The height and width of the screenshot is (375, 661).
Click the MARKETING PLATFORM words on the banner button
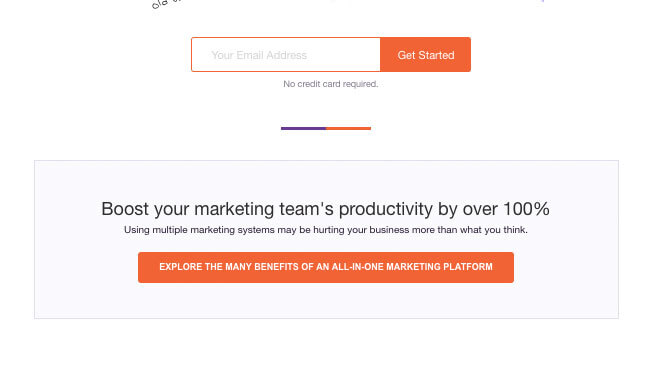439,267
